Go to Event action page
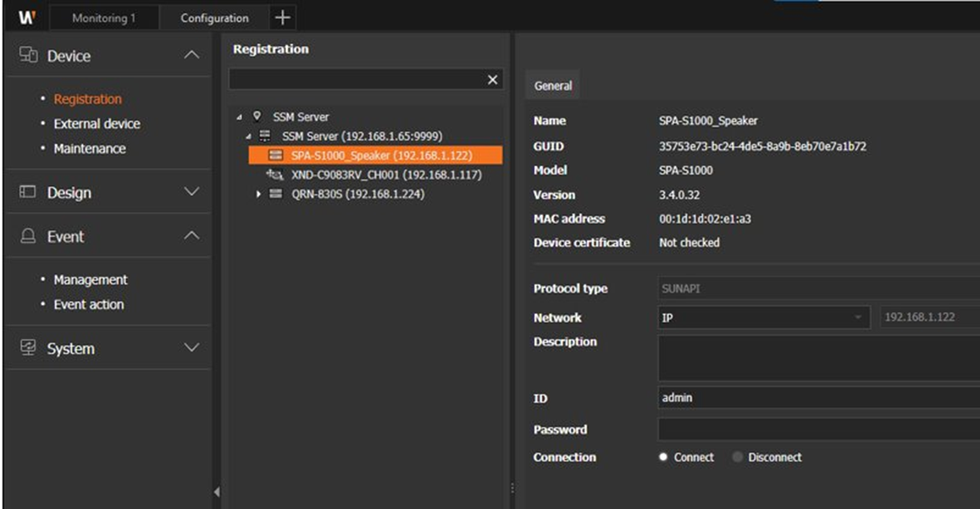This screenshot has height=509, width=980. click(88, 305)
